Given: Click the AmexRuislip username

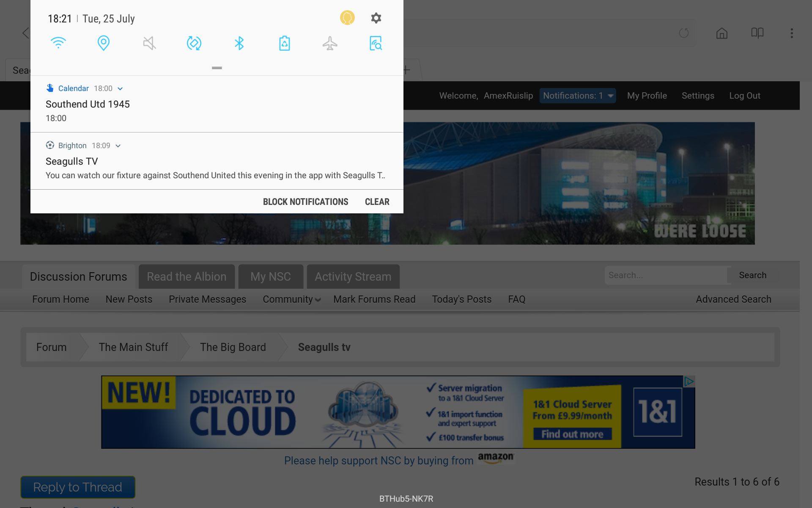Looking at the screenshot, I should tap(508, 96).
